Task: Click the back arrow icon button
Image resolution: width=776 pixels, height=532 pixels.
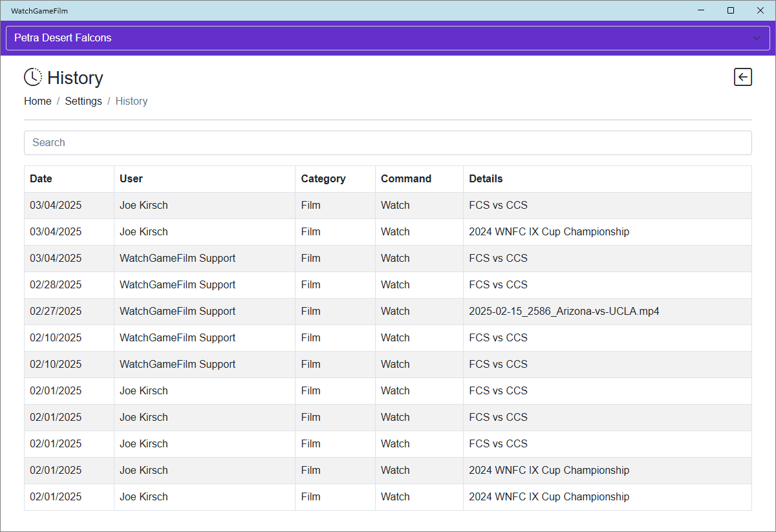Action: click(743, 78)
